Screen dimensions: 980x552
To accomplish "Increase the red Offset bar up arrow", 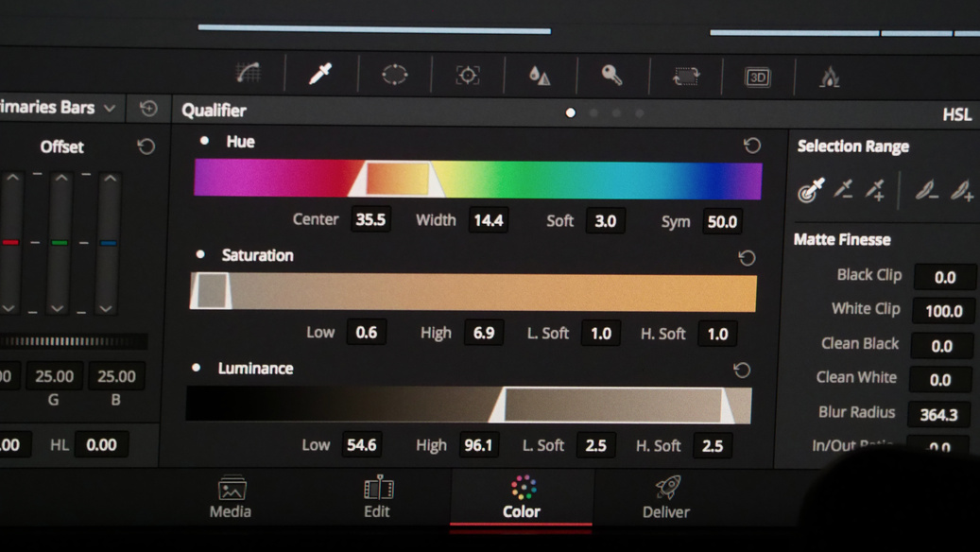I will click(12, 178).
